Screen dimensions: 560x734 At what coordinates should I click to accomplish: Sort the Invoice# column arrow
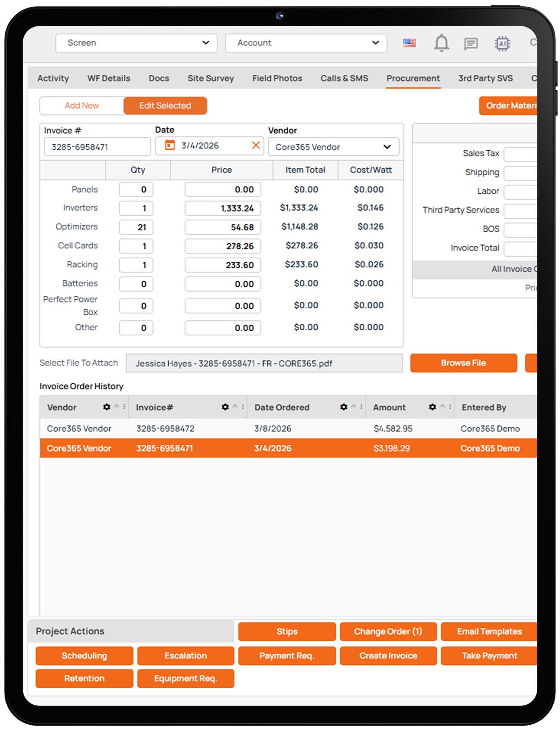point(235,407)
